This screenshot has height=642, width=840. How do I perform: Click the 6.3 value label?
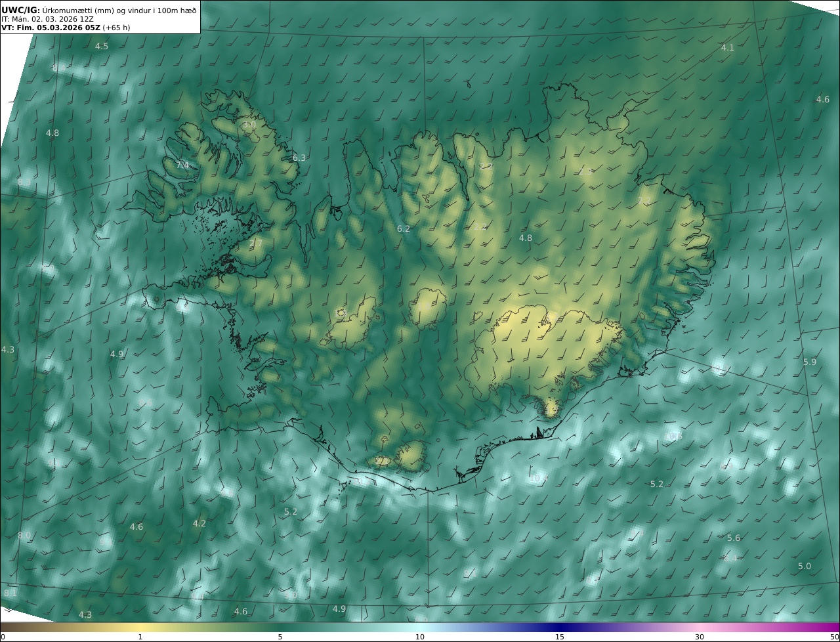click(299, 158)
